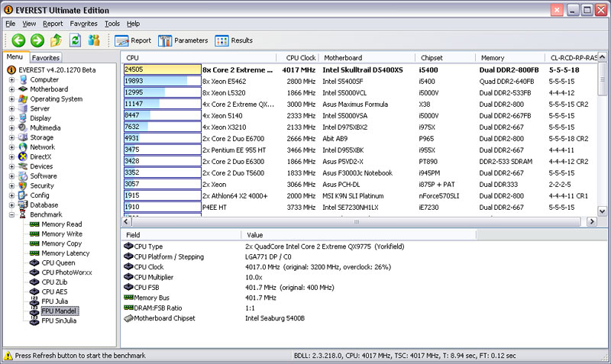Expand the Computer tree node
This screenshot has height=364, width=611.
click(x=12, y=80)
